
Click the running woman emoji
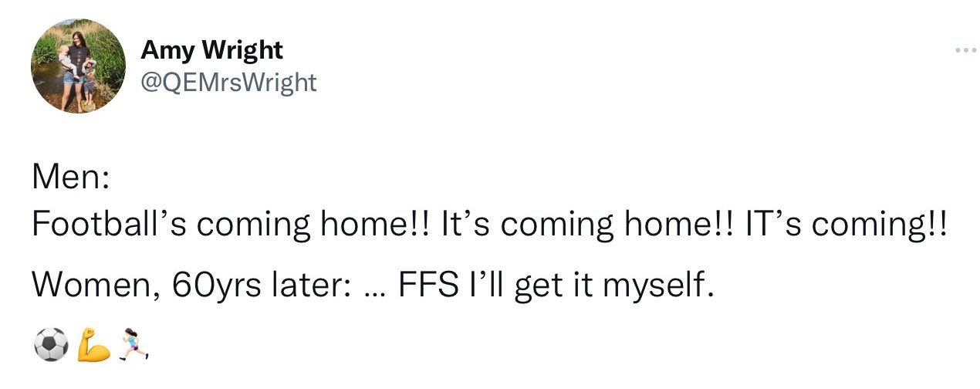click(133, 344)
